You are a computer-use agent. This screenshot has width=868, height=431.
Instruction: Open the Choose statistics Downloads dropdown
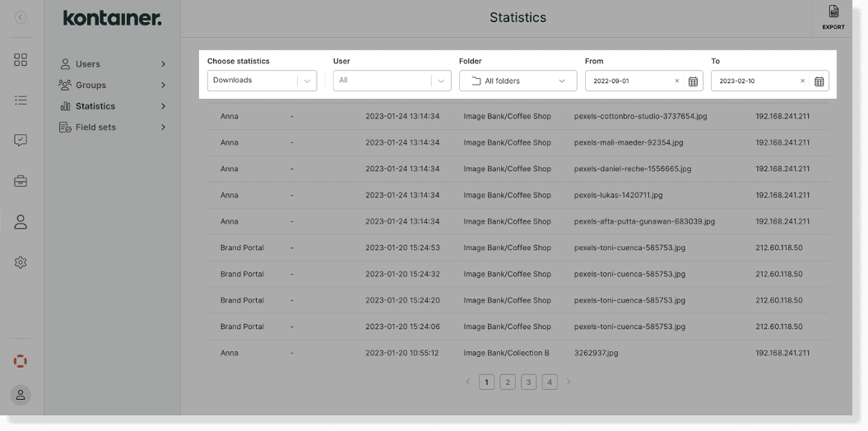[262, 81]
